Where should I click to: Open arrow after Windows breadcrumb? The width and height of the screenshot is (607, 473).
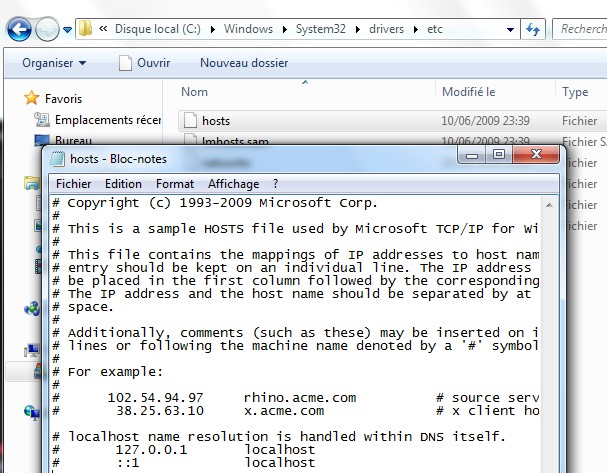285,29
